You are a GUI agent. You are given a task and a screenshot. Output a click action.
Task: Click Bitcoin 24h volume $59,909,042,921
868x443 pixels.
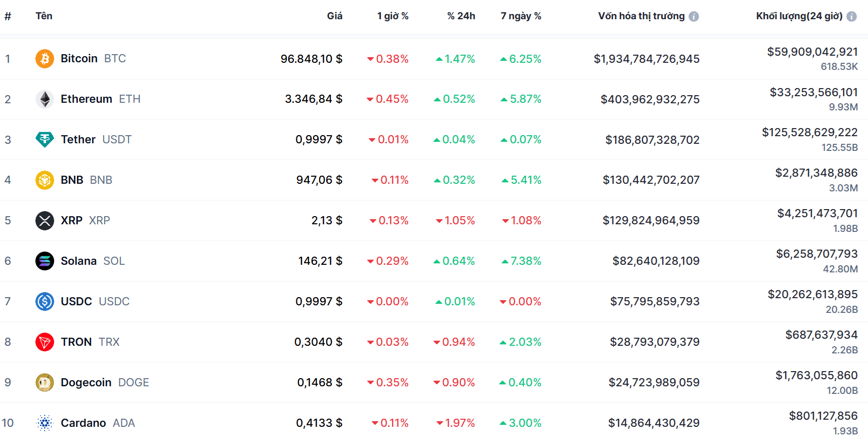(812, 52)
